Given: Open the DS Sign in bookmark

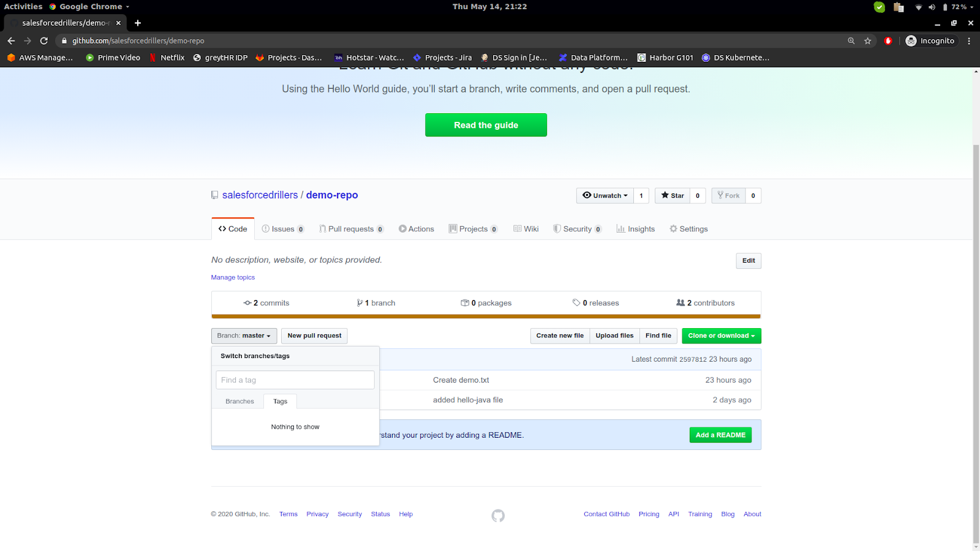Looking at the screenshot, I should [x=514, y=58].
